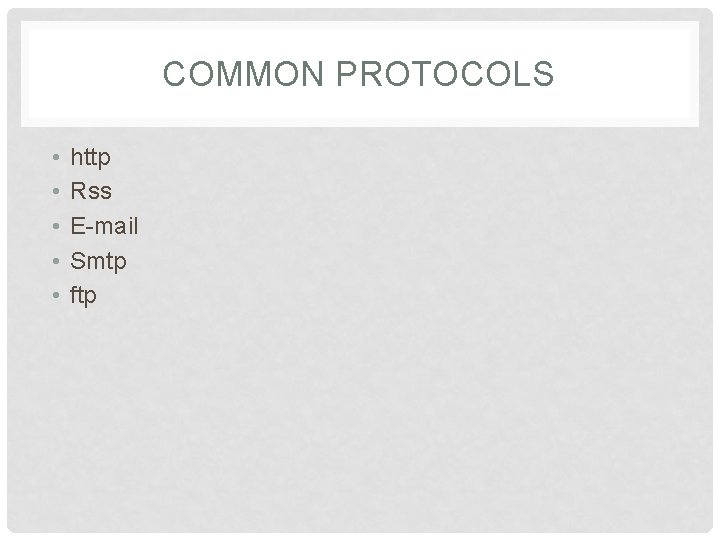Click the bullet dot beside E-mail
The height and width of the screenshot is (540, 720).
tap(56, 226)
